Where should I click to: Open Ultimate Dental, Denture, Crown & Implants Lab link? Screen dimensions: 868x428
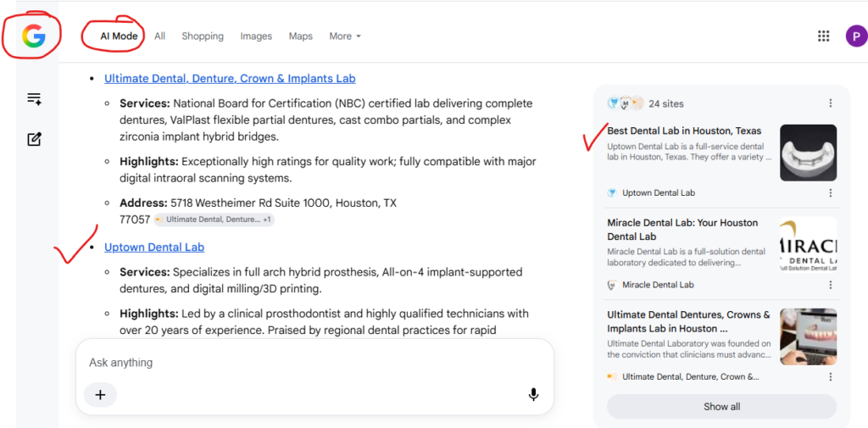pos(230,79)
